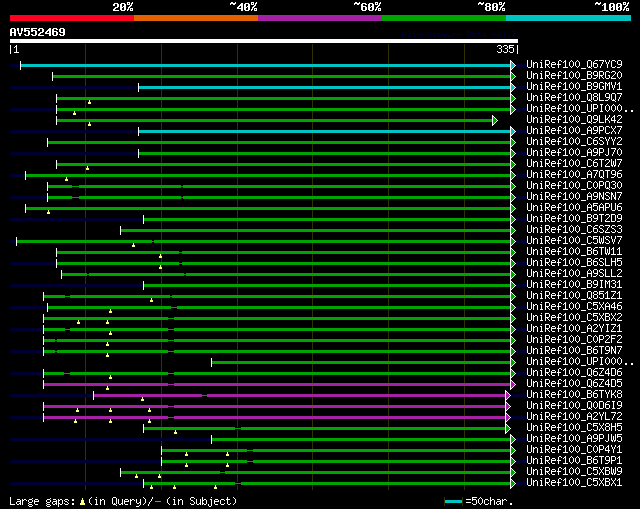Select the UniRef100_C5XBX2 label text

pyautogui.click(x=574, y=318)
